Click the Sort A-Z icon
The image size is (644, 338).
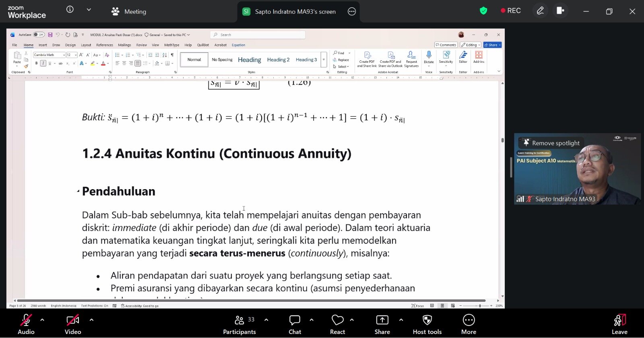point(164,55)
